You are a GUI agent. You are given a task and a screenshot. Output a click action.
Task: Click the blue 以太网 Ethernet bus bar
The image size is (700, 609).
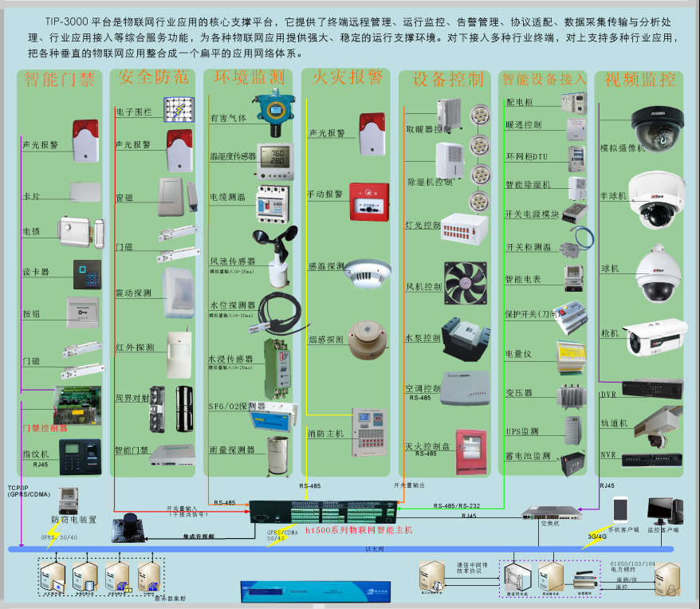(x=343, y=548)
